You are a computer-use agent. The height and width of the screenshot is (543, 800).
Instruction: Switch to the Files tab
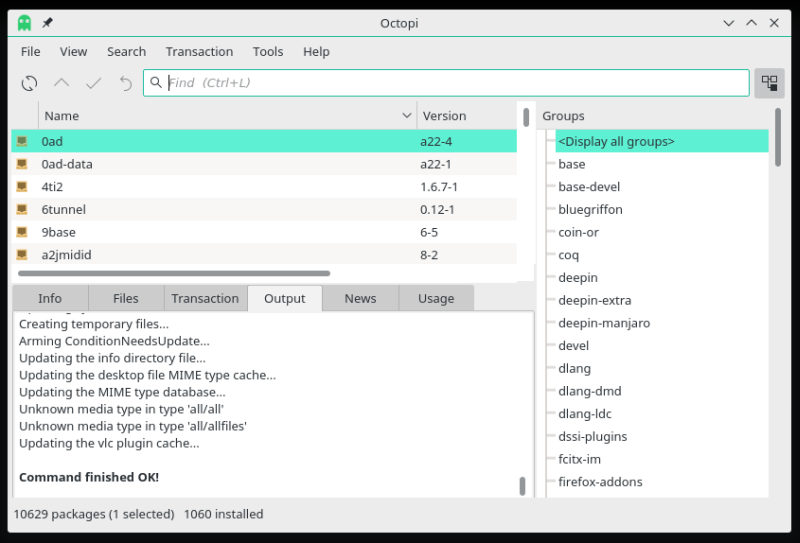click(x=126, y=299)
